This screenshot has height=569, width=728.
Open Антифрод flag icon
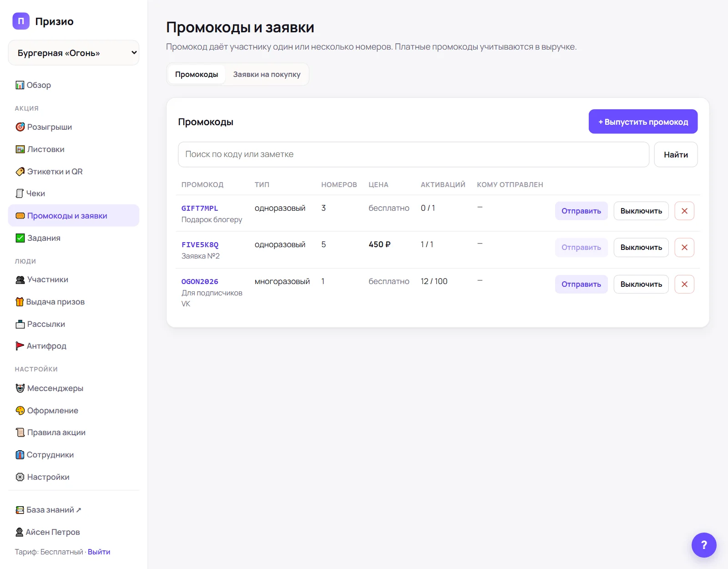(20, 346)
